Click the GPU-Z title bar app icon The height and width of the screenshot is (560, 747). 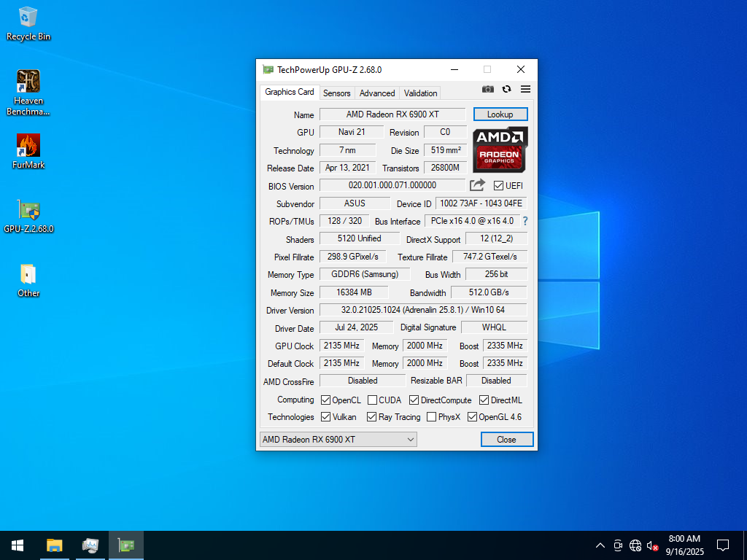(x=268, y=70)
